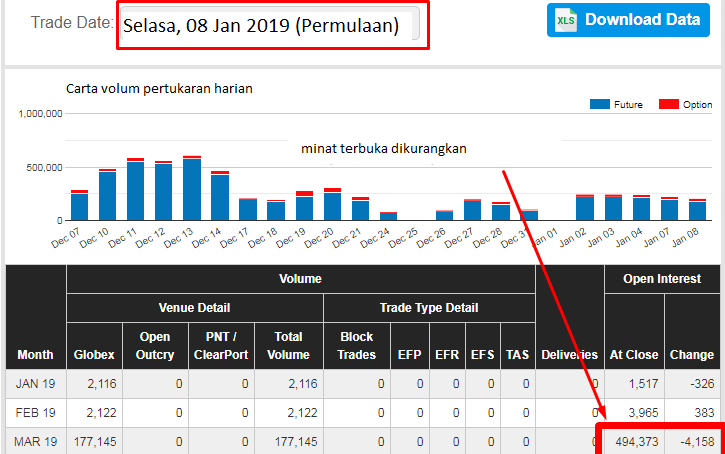Image resolution: width=725 pixels, height=454 pixels.
Task: Click the red Option legend color swatch
Action: pyautogui.click(x=668, y=104)
